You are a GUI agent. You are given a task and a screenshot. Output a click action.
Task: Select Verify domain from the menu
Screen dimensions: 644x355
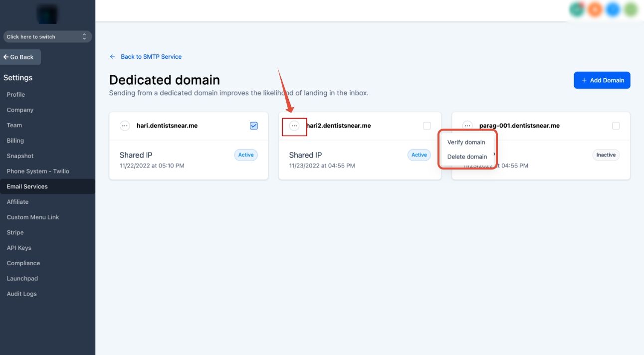click(466, 142)
